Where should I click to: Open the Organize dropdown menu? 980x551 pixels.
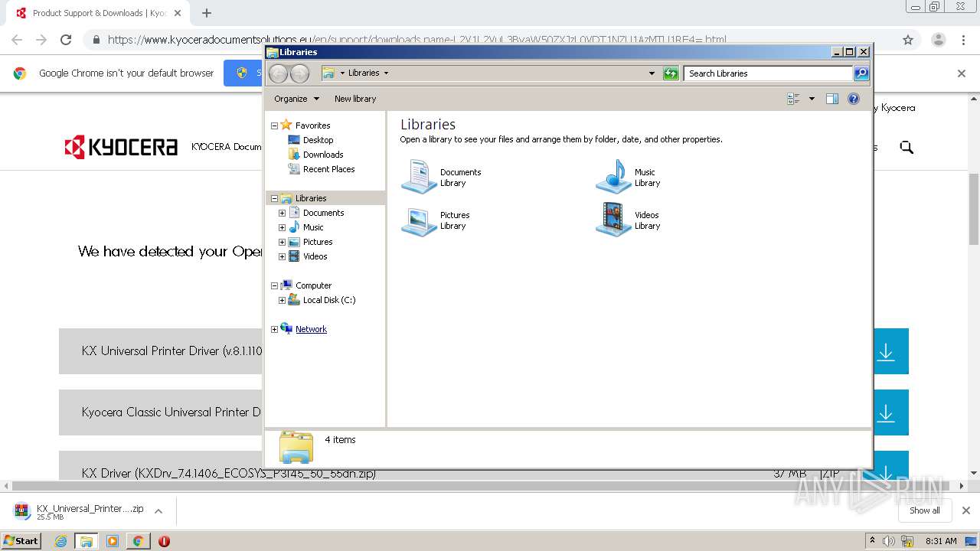pos(296,99)
